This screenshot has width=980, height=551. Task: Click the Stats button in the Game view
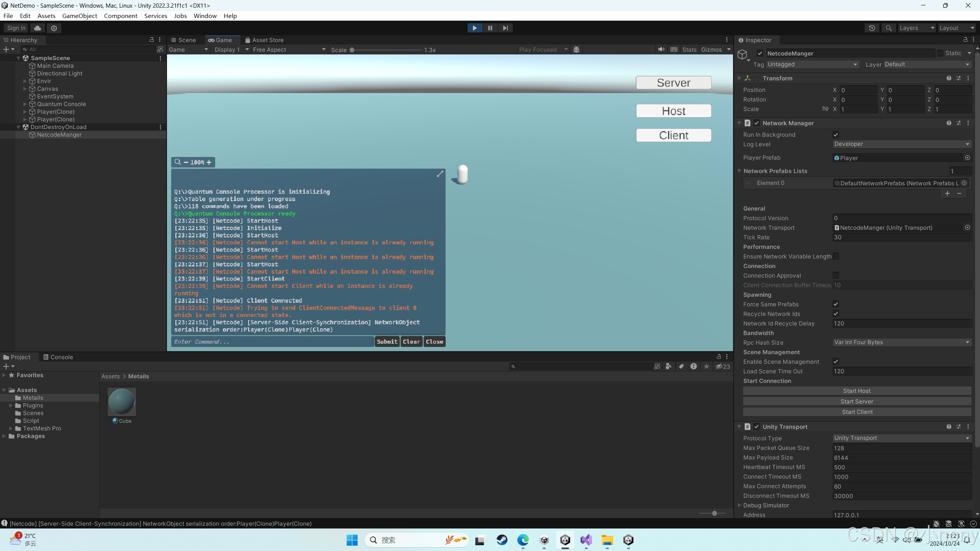pos(689,49)
